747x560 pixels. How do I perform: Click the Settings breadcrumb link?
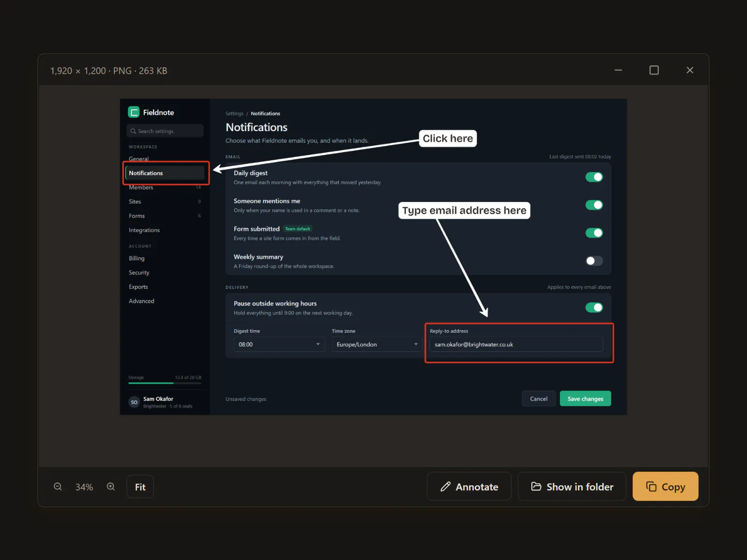[x=234, y=113]
